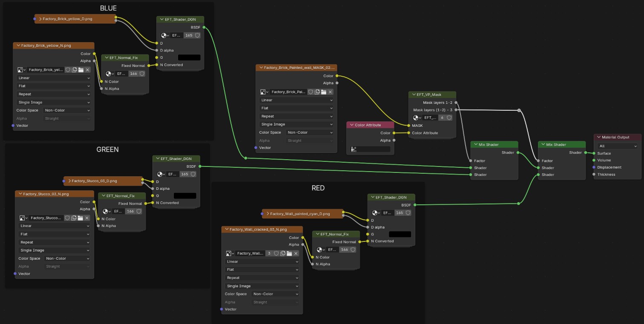Toggle fake user on Factory_Wall_cracked_03_N image
The image size is (644, 324).
(276, 253)
